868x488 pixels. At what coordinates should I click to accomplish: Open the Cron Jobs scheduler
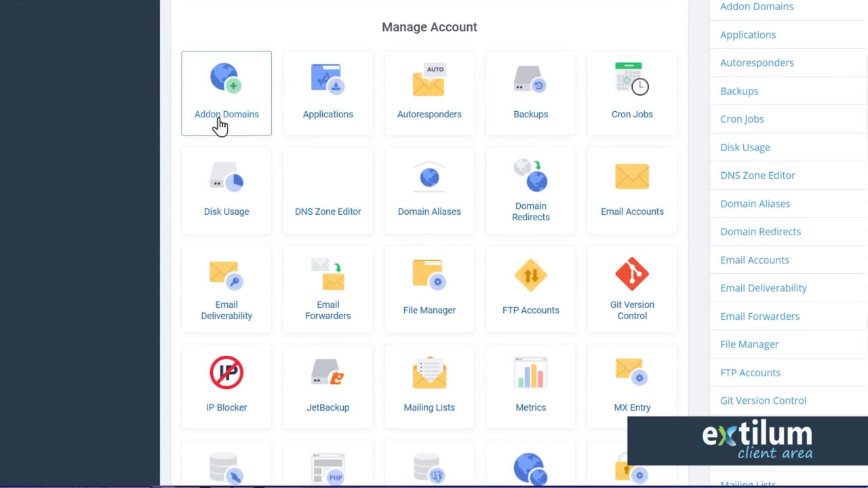pos(632,93)
